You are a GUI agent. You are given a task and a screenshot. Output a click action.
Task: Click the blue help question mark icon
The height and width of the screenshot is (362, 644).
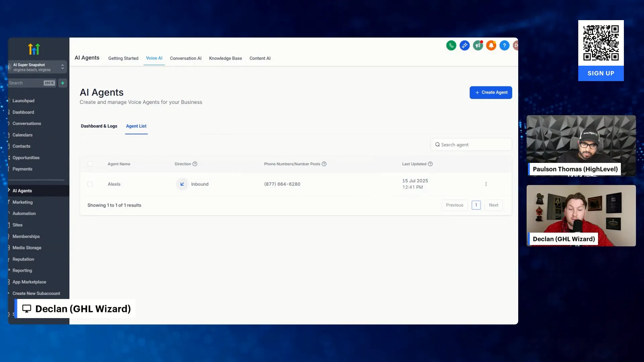(504, 45)
